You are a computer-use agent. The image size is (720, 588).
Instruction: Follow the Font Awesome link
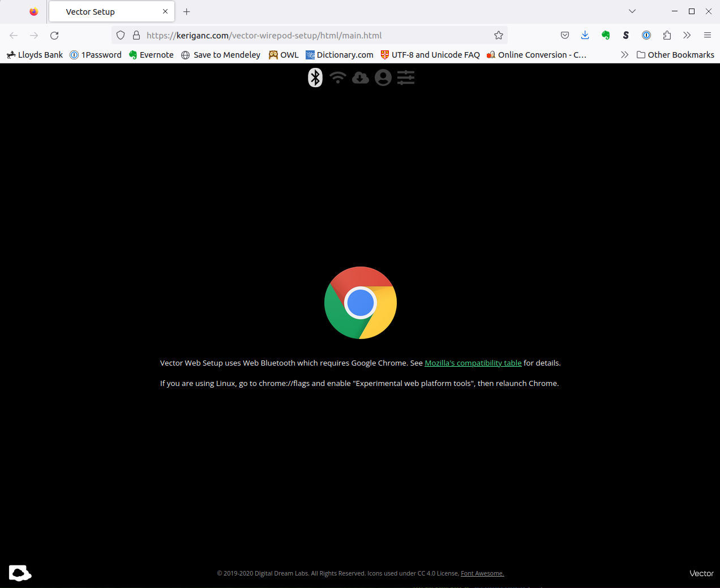tap(482, 573)
